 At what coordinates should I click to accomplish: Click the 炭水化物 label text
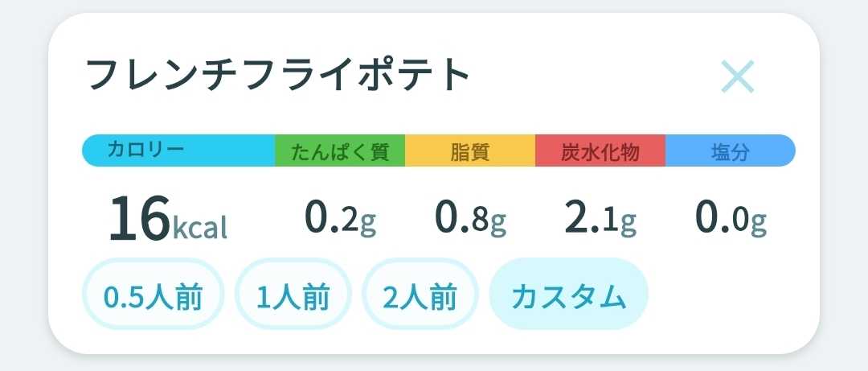tap(600, 152)
